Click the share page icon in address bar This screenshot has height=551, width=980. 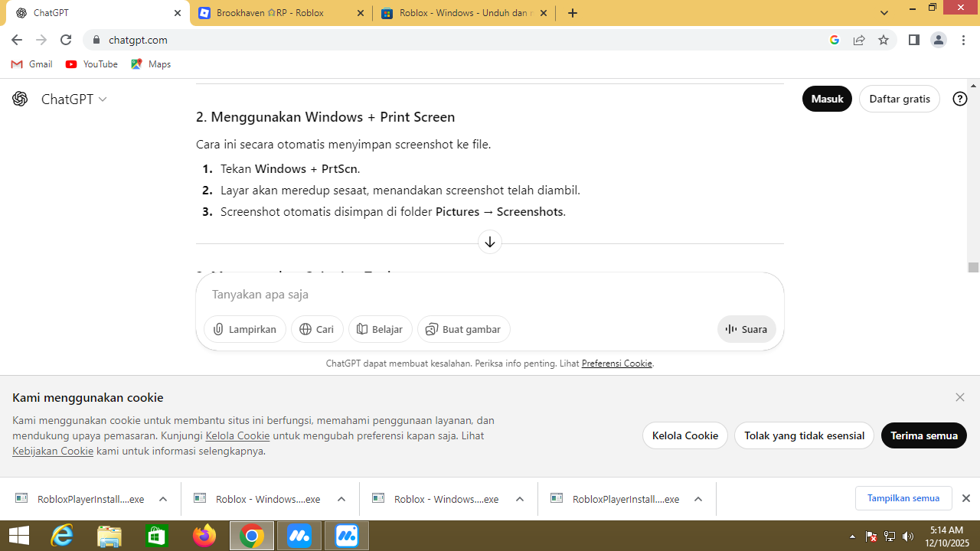point(859,40)
